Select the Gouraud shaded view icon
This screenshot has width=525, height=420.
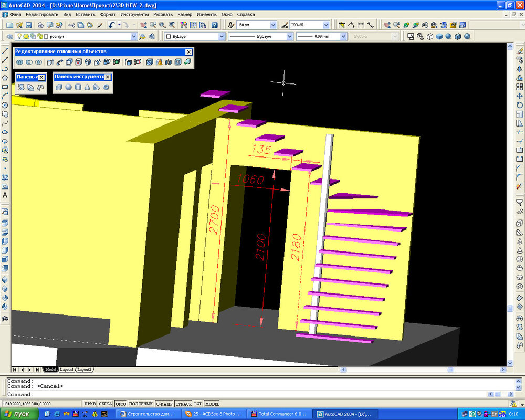point(448,37)
